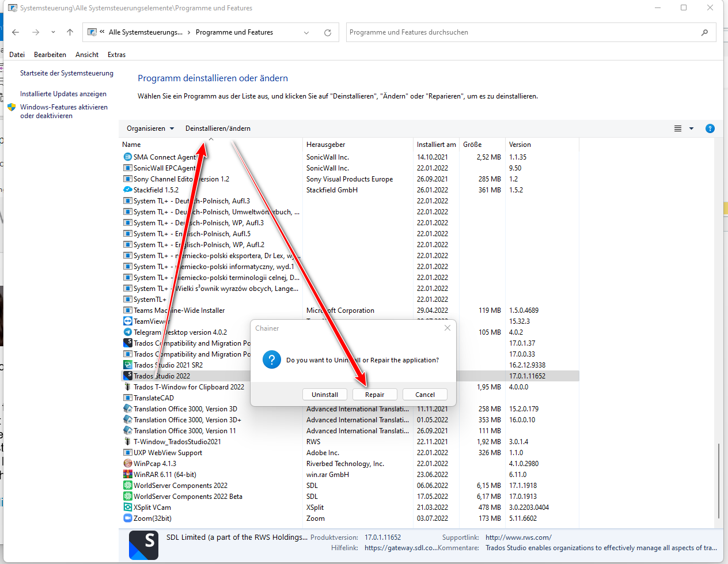Open Windows-Features aktivieren oder deaktivieren

(64, 111)
